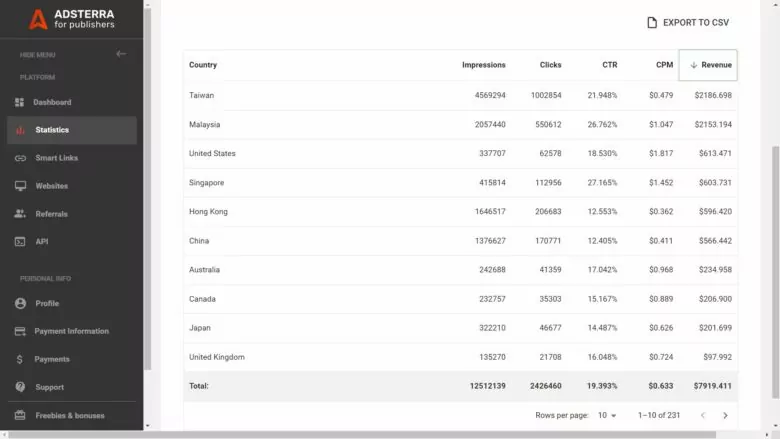This screenshot has width=780, height=439.
Task: Select the United Kingdom country cell
Action: (x=217, y=357)
